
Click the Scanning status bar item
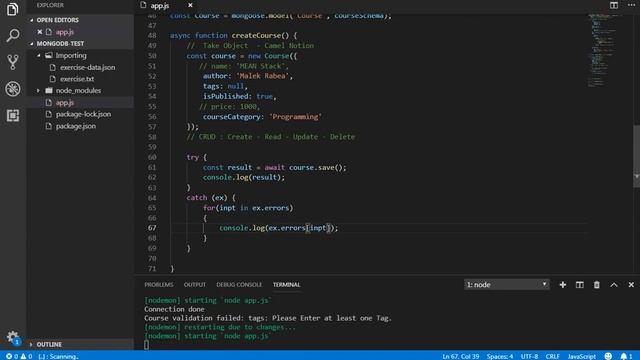(x=58, y=356)
